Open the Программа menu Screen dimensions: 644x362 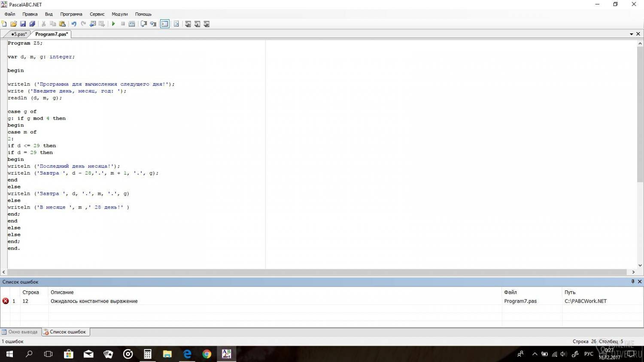(71, 14)
